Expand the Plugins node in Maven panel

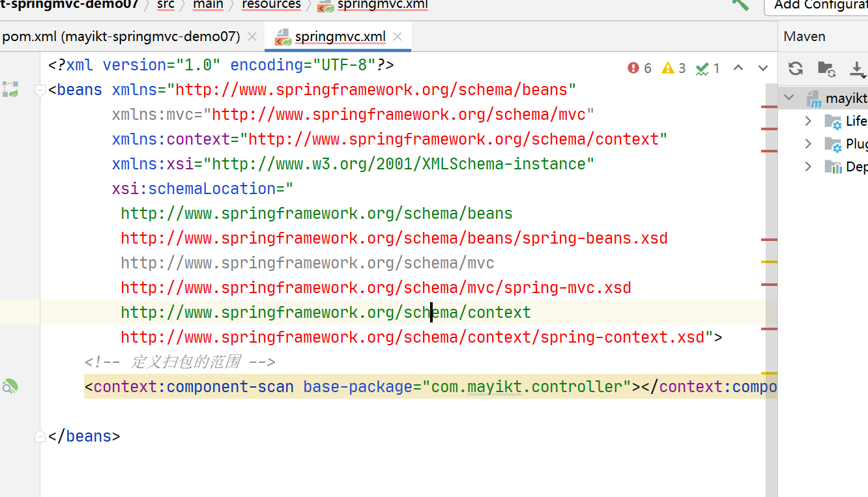(808, 143)
